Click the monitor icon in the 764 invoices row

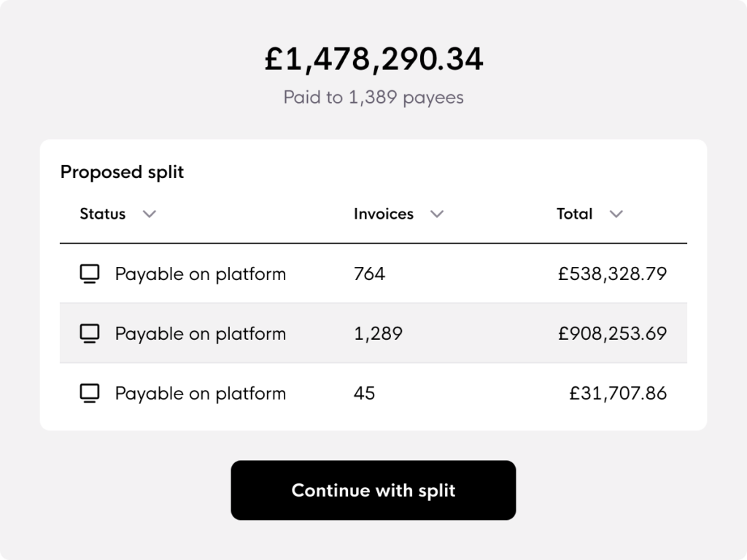coord(90,274)
